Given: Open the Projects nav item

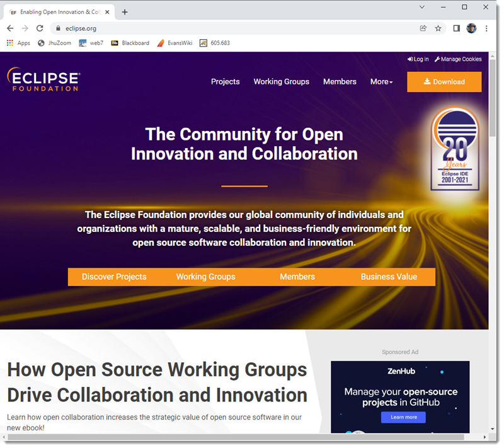Looking at the screenshot, I should 226,82.
